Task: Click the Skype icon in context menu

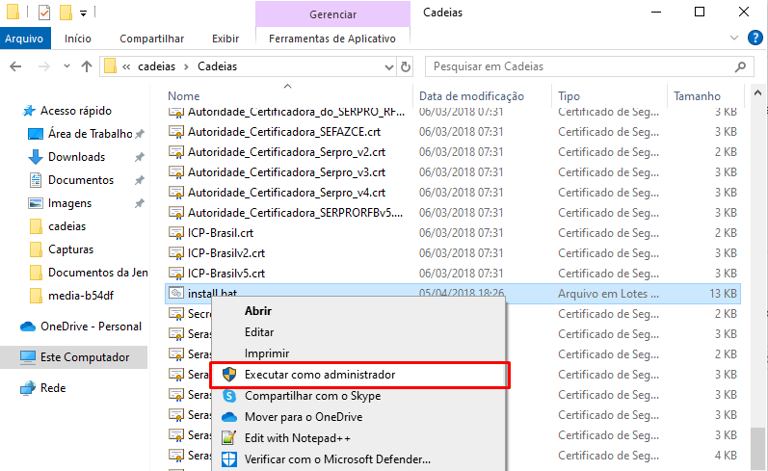Action: click(229, 396)
